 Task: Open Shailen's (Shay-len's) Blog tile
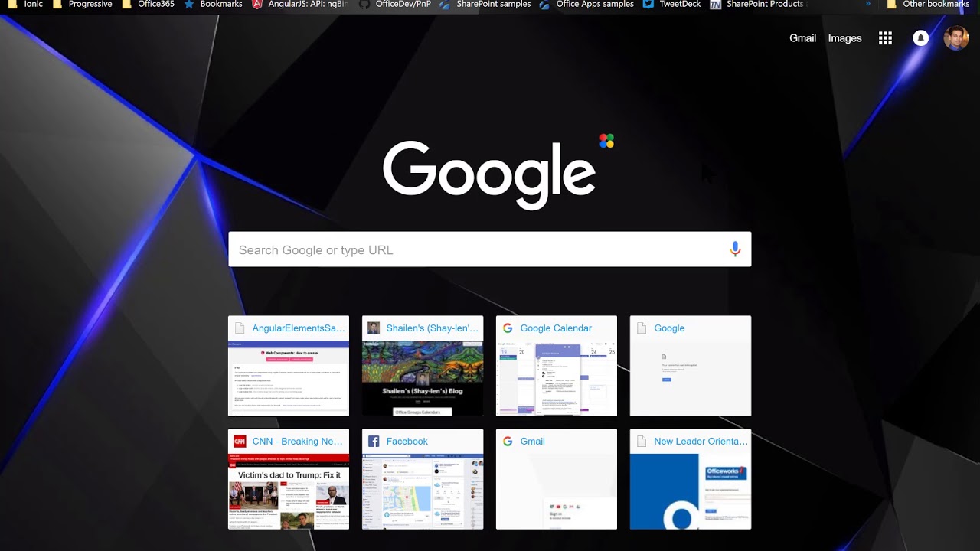coord(423,366)
